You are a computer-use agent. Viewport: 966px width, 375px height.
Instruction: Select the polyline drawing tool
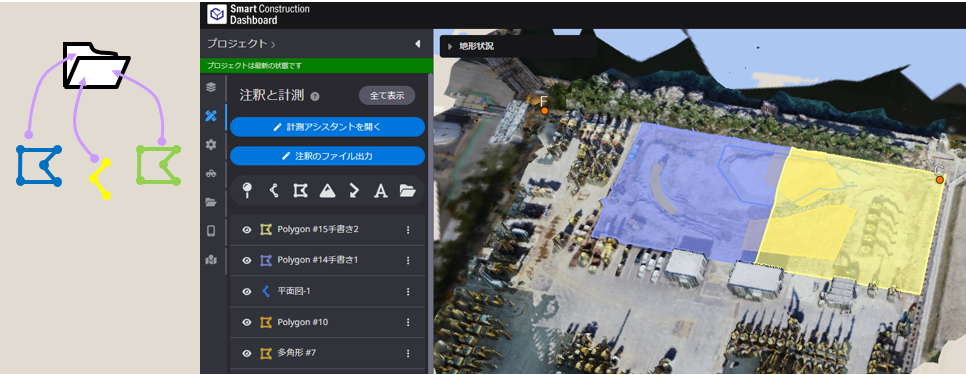(x=274, y=192)
